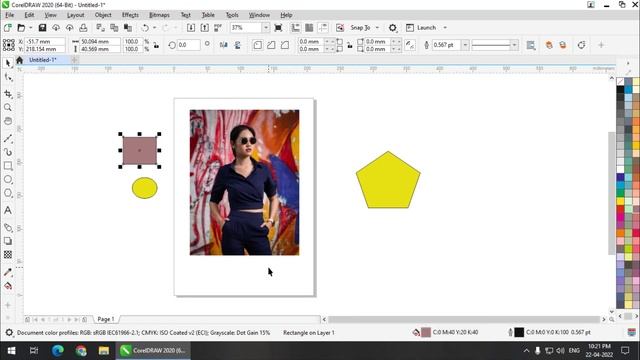Click the X position input field

[45, 41]
